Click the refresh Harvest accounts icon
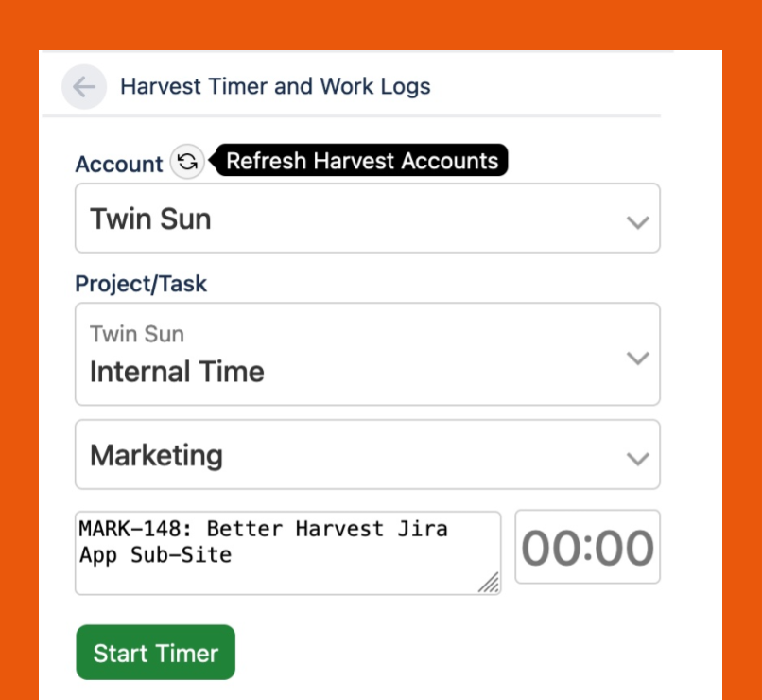 click(x=187, y=162)
